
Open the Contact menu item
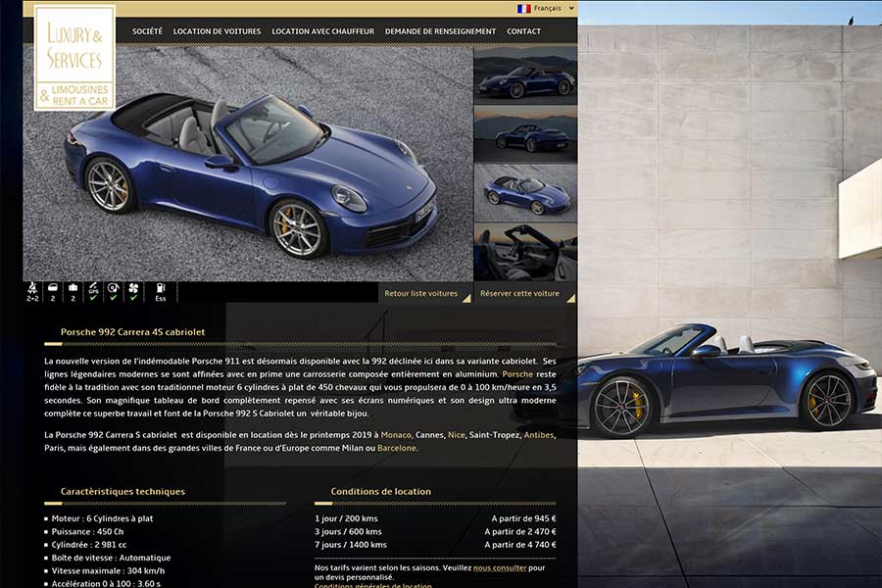coord(523,31)
